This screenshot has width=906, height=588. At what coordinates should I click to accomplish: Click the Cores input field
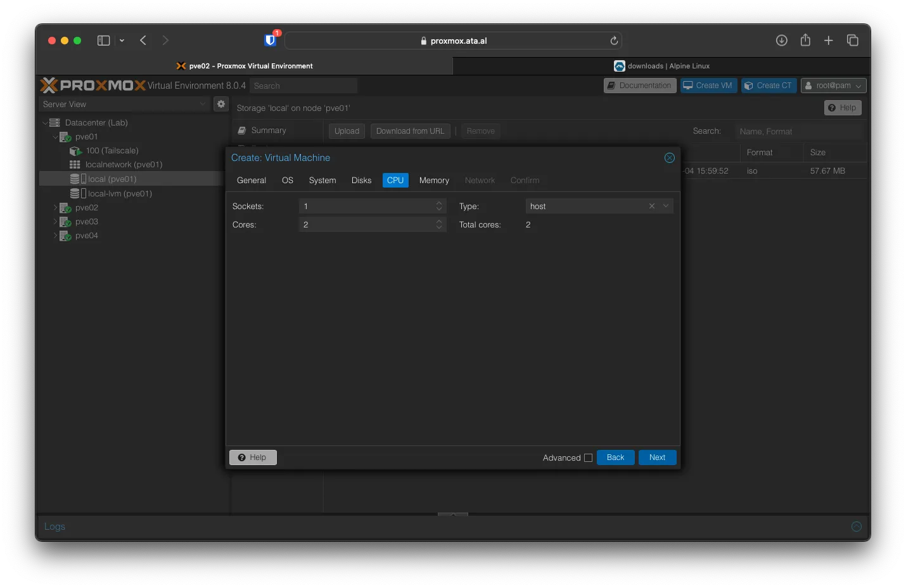(367, 224)
